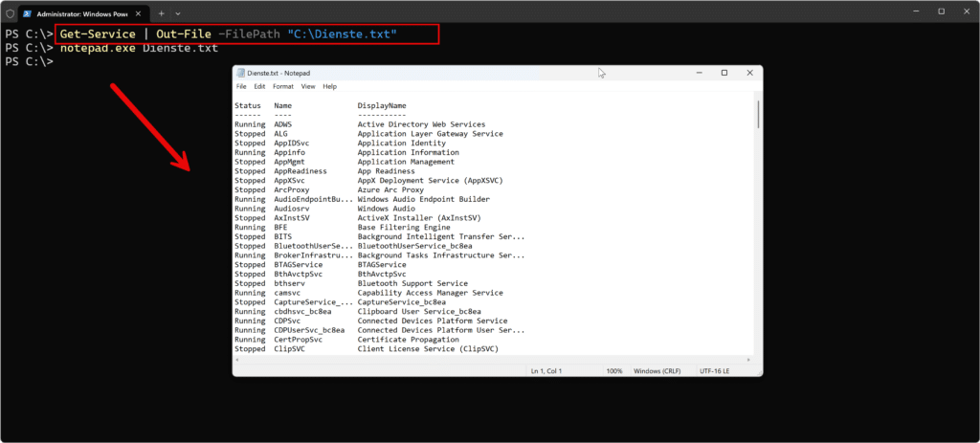Open the Format menu in Notepad
Image resolution: width=980 pixels, height=443 pixels.
point(283,86)
